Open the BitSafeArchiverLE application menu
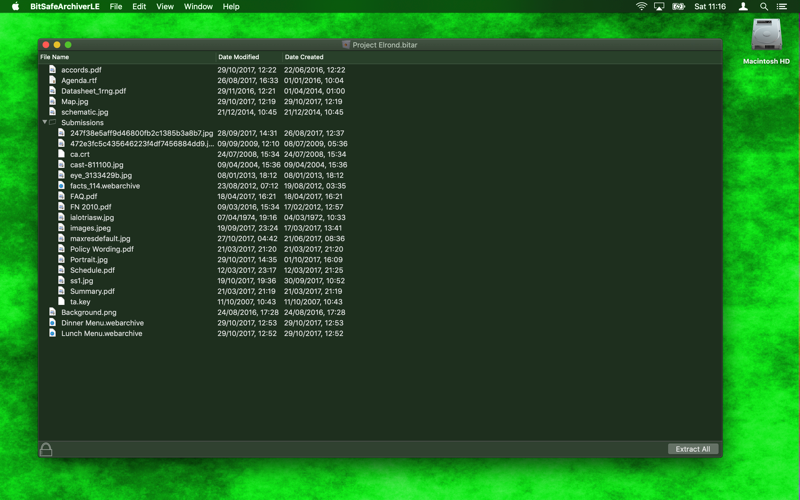This screenshot has width=800, height=500. click(65, 7)
